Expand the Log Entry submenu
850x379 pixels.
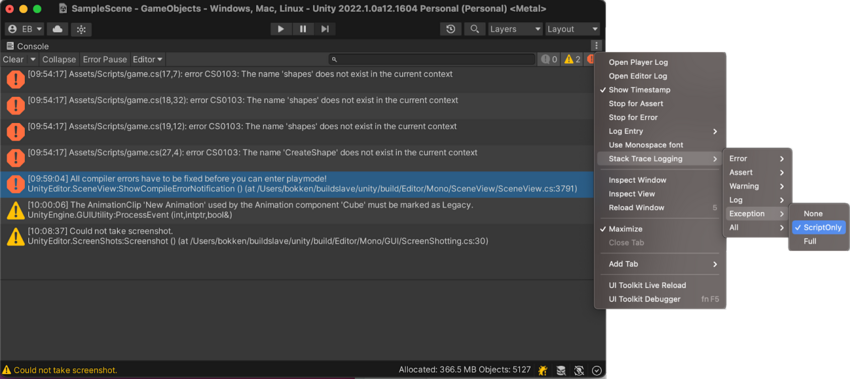pos(660,131)
